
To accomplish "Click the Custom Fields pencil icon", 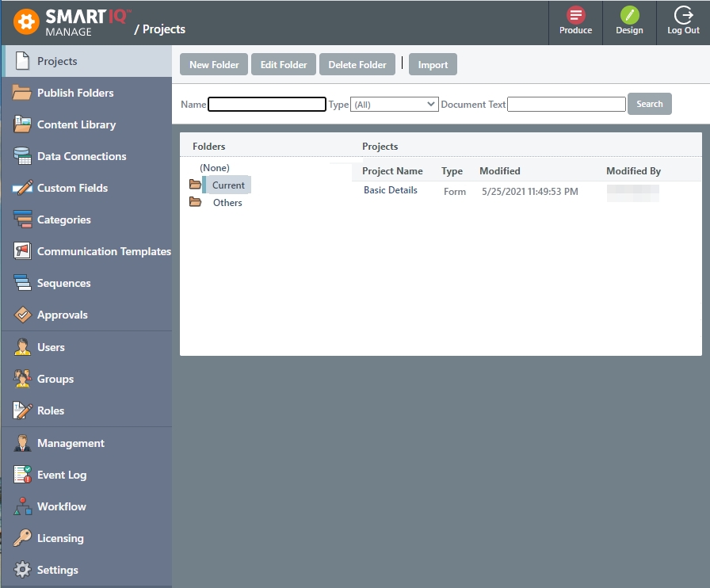I will click(22, 188).
